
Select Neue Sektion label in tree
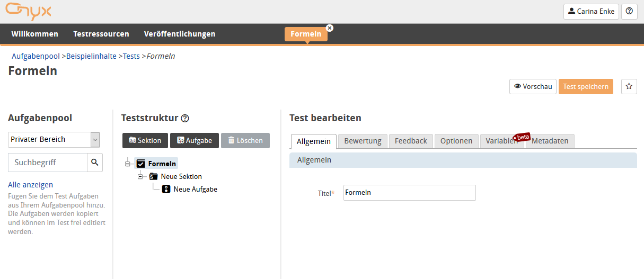(x=181, y=176)
